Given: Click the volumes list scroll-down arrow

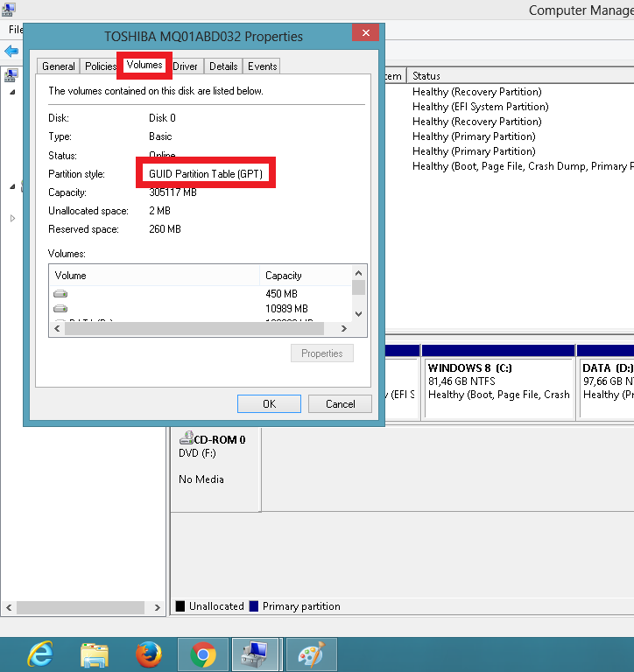Looking at the screenshot, I should 359,314.
